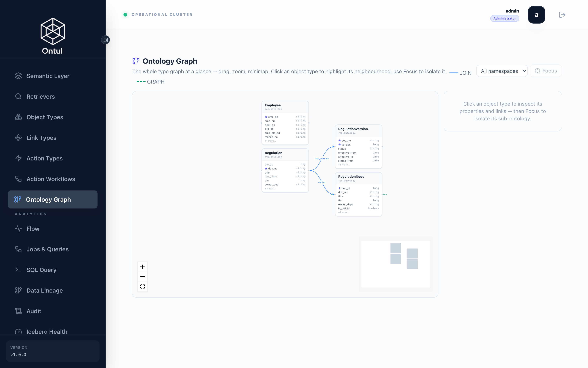Click the Administrator role badge
Viewport: 588px width, 368px height.
pyautogui.click(x=504, y=19)
